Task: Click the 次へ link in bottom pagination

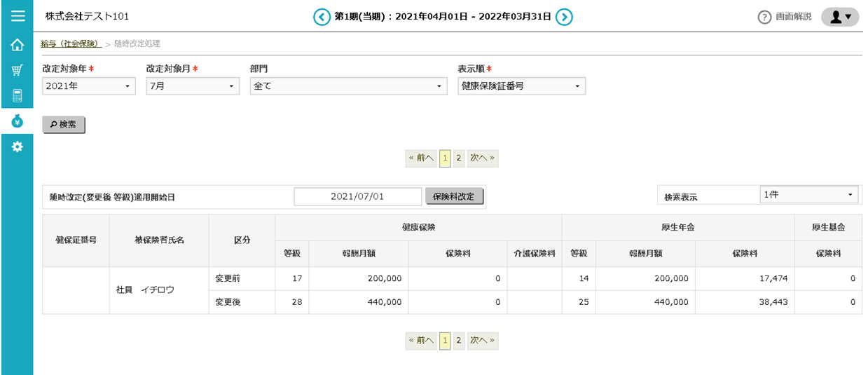Action: 482,341
